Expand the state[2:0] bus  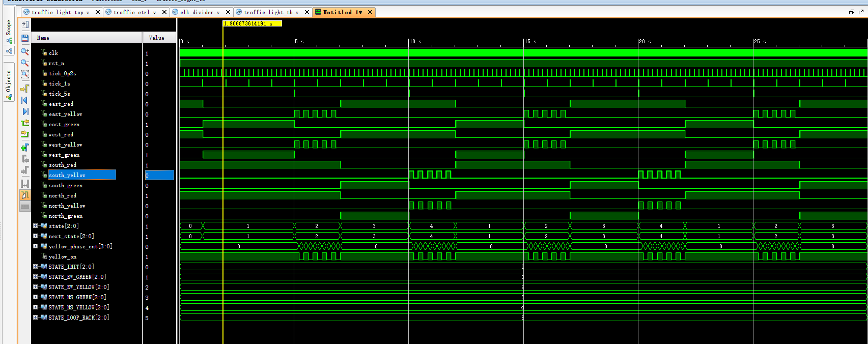[35, 225]
